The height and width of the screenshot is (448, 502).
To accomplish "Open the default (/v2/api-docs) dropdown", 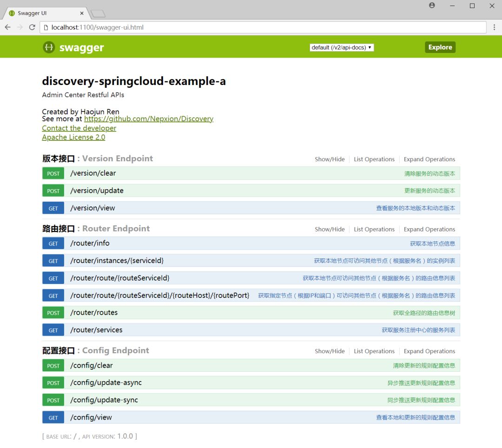I will (x=342, y=47).
